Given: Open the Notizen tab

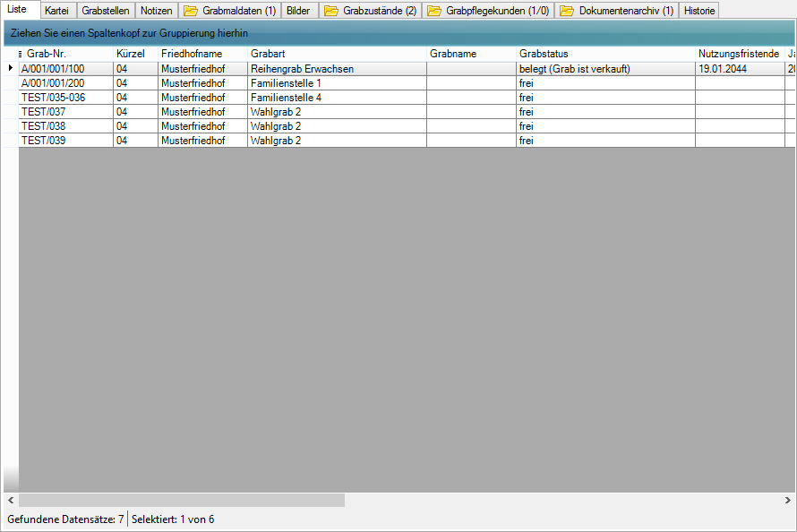Looking at the screenshot, I should [156, 11].
